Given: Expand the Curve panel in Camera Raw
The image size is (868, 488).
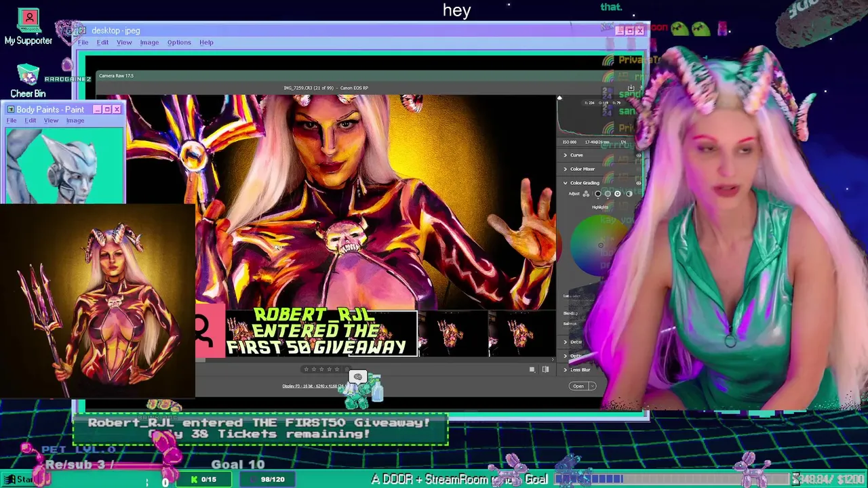Looking at the screenshot, I should 566,155.
